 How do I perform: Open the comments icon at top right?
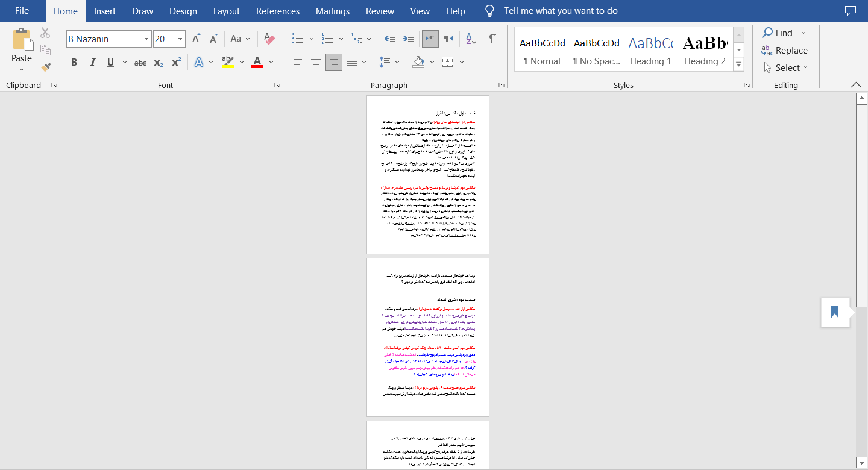pos(851,11)
